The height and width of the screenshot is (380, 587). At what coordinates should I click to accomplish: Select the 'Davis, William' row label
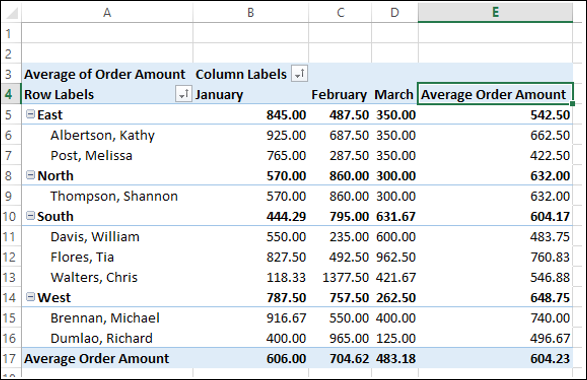(107, 237)
